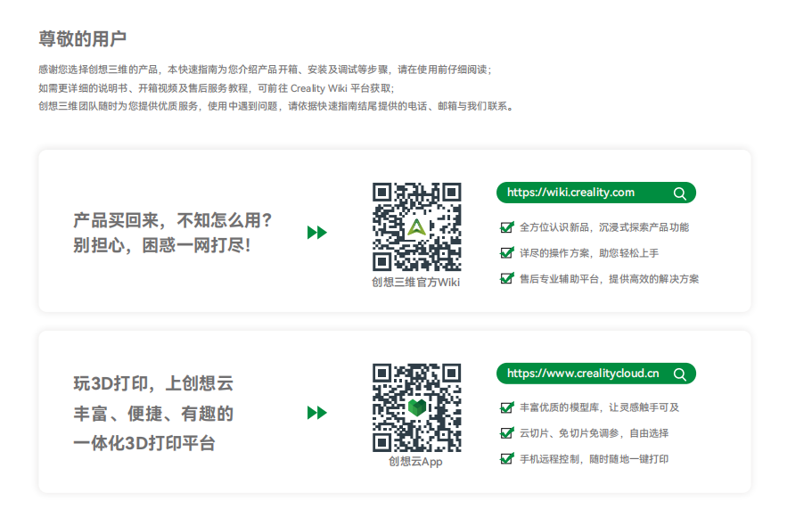Click the green double-arrow next to 玩3D打印
This screenshot has height=526, width=812.
point(317,413)
